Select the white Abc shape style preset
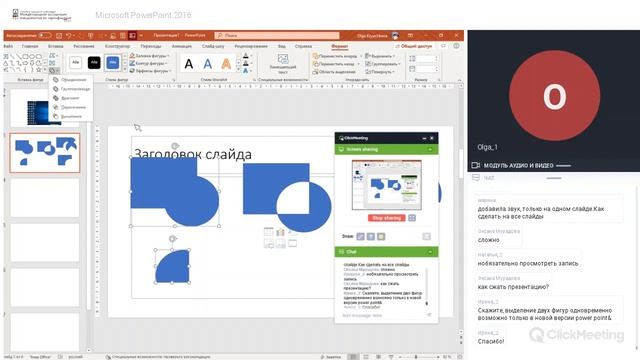640x360 pixels. pos(76,62)
